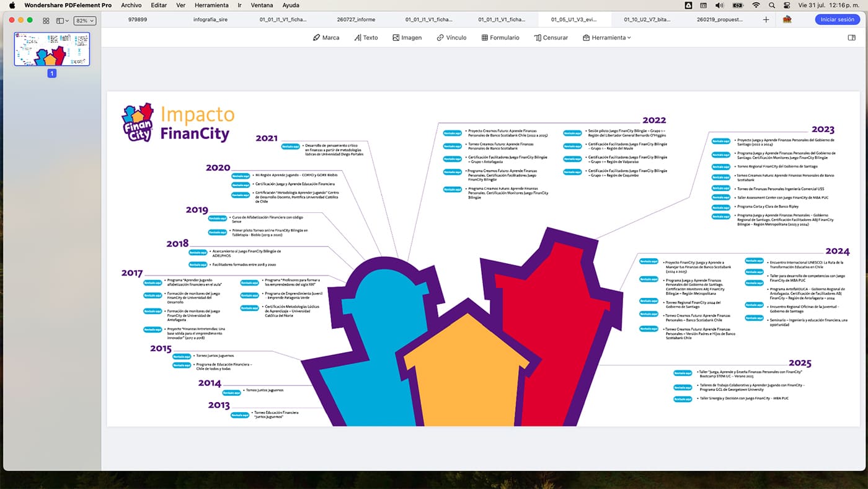Click text Certificación Juega y Aprende Educación Financiera
The image size is (868, 489).
[x=295, y=184]
